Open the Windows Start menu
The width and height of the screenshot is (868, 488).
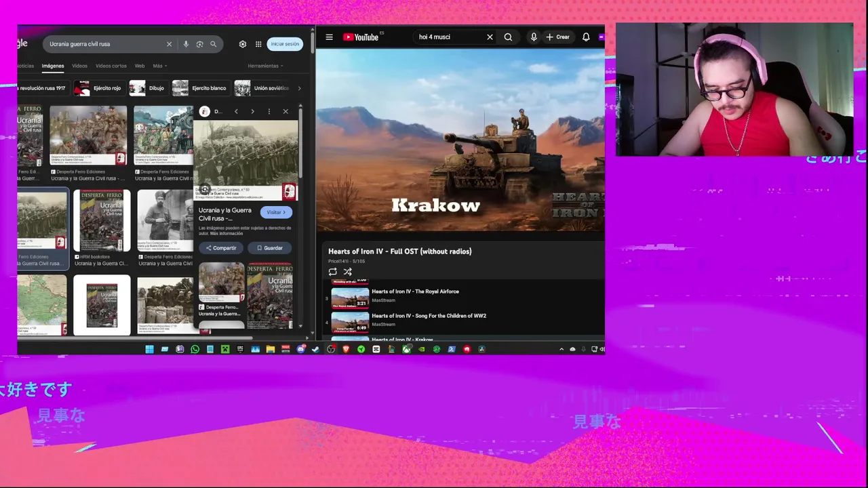[x=149, y=349]
